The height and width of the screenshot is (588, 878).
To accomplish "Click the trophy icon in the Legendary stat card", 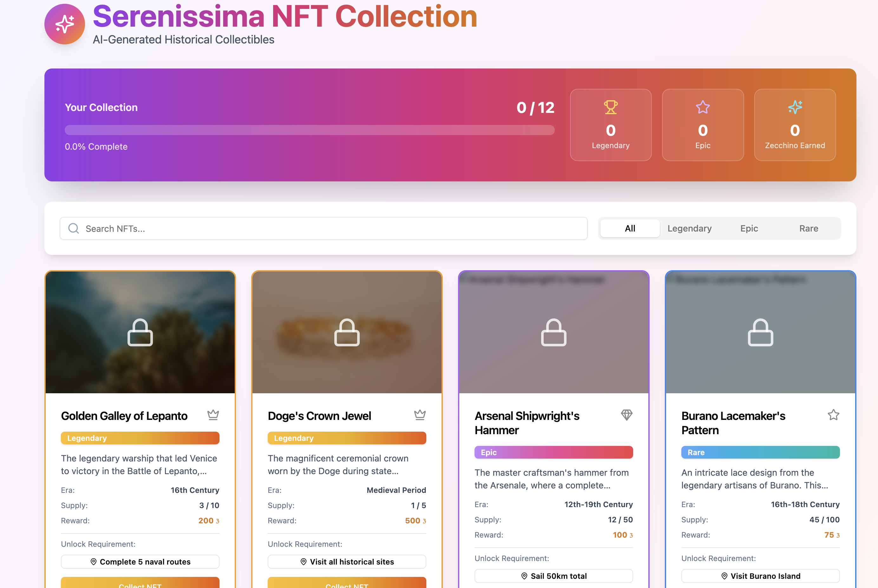I will pos(611,107).
